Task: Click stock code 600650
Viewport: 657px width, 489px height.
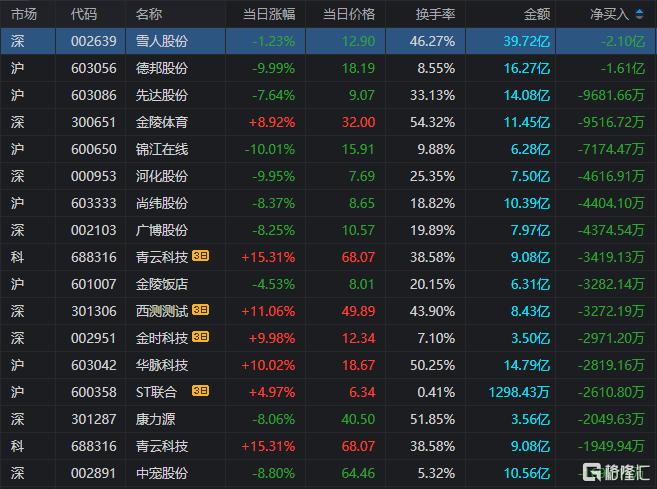Action: [93, 149]
